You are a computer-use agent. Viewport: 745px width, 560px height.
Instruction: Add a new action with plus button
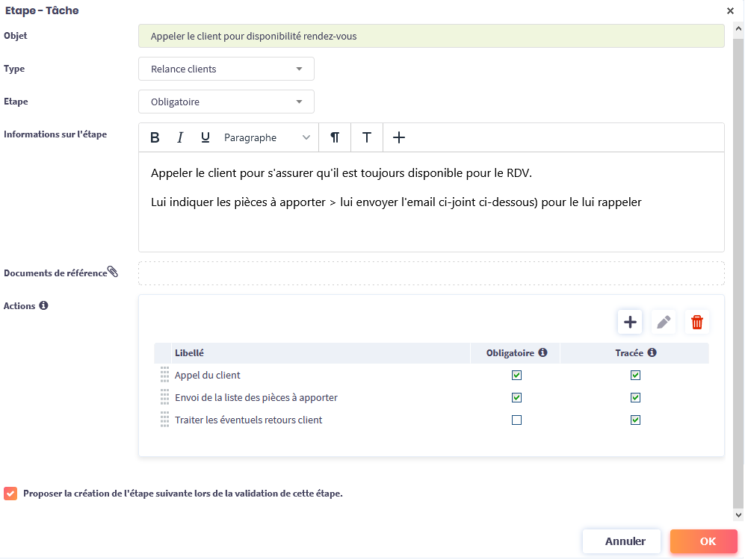pyautogui.click(x=630, y=322)
